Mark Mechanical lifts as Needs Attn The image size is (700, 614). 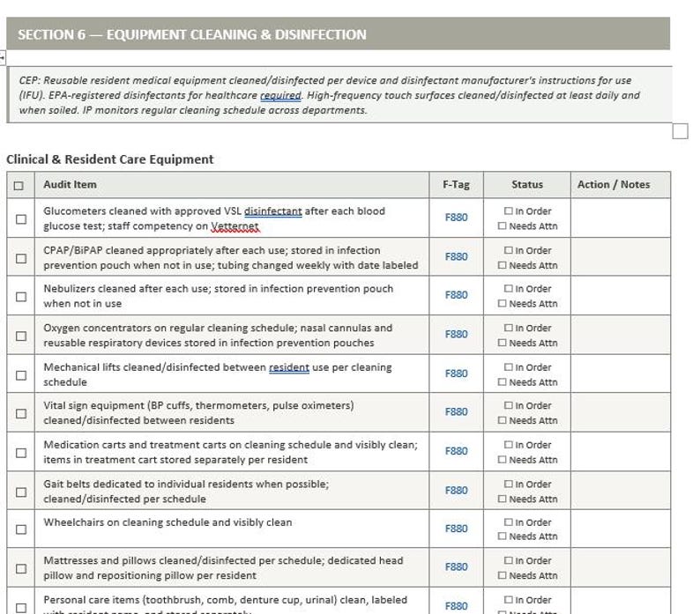click(x=502, y=382)
